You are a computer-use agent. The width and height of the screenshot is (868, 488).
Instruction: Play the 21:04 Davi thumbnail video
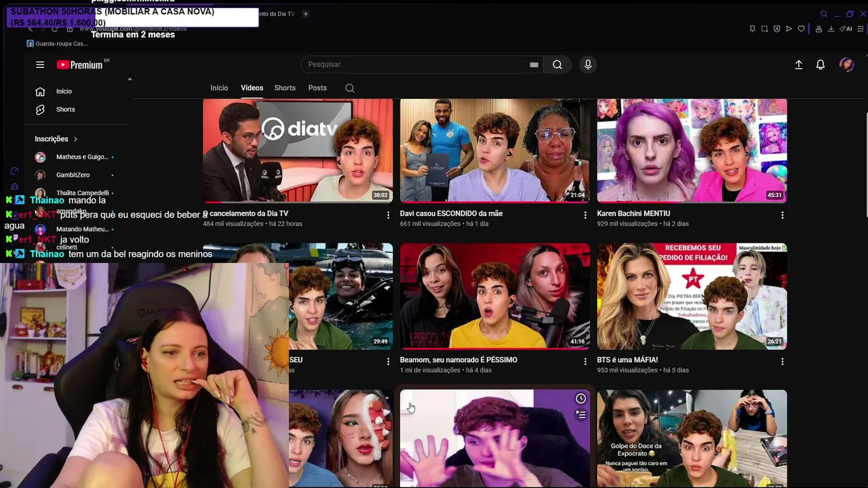(x=495, y=150)
